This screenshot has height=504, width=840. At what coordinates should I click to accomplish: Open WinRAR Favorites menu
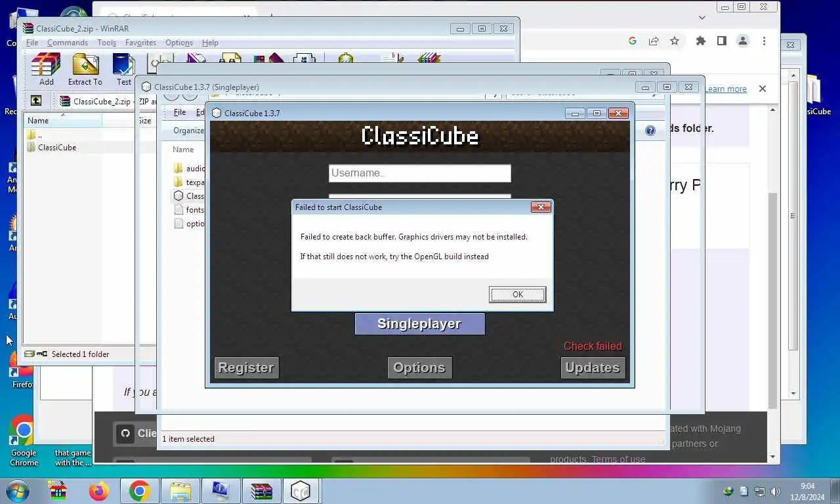(140, 43)
